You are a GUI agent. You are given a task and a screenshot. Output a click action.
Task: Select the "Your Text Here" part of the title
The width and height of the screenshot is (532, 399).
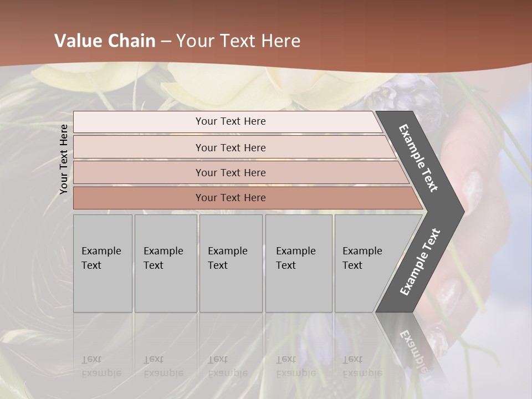coord(238,40)
